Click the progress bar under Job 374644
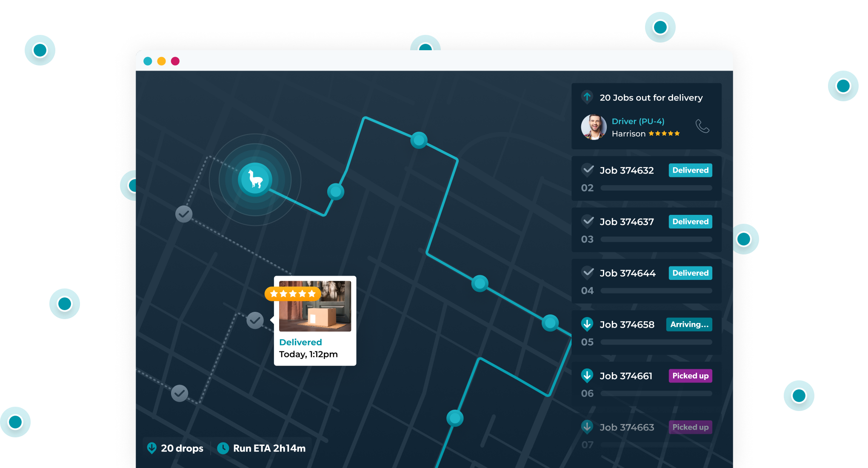The image size is (868, 468). pos(656,291)
